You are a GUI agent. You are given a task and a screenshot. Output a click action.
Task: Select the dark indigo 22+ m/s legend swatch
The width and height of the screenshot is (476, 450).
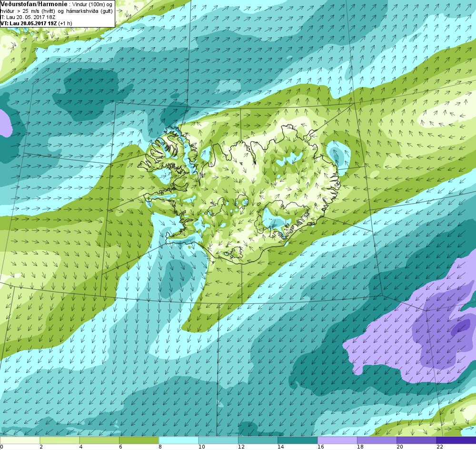point(456,440)
